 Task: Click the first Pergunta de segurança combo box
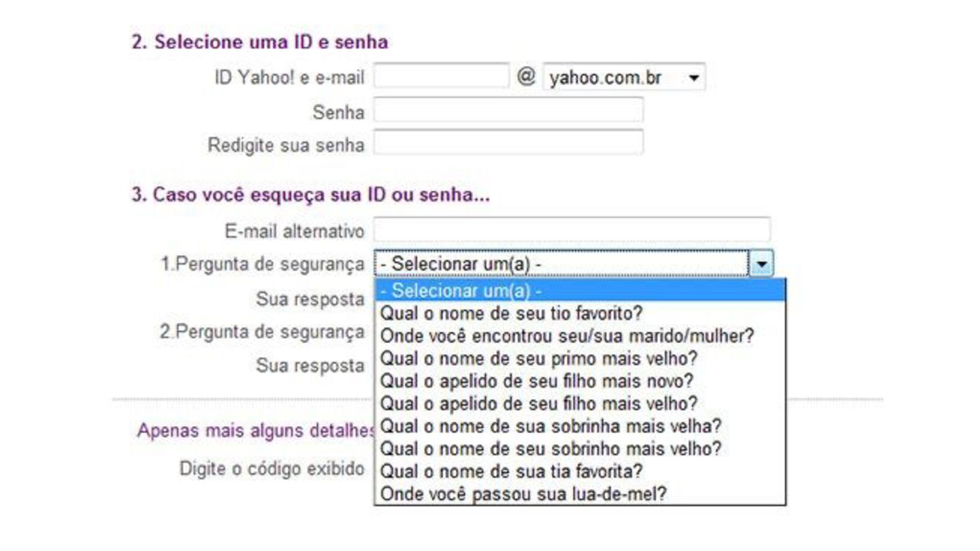[x=561, y=263]
